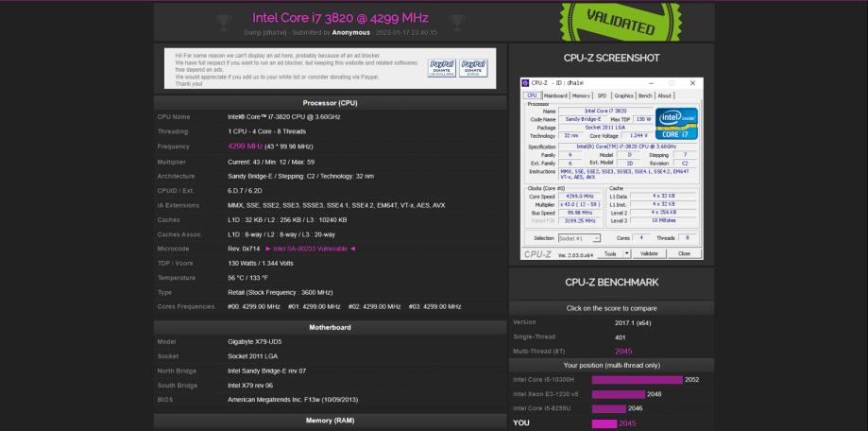Click the Tools button in CPU-Z
Image resolution: width=868 pixels, height=431 pixels.
pos(610,253)
